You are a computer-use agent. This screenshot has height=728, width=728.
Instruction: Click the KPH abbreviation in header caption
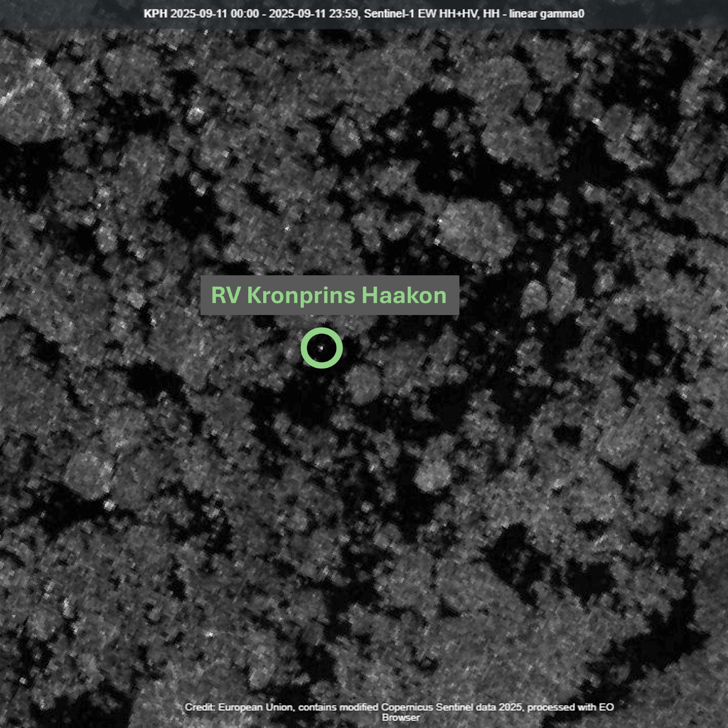click(x=155, y=14)
